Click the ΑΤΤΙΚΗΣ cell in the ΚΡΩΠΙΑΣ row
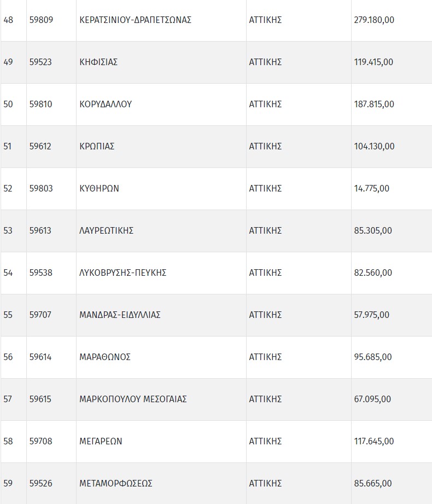This screenshot has width=432, height=504. (265, 147)
